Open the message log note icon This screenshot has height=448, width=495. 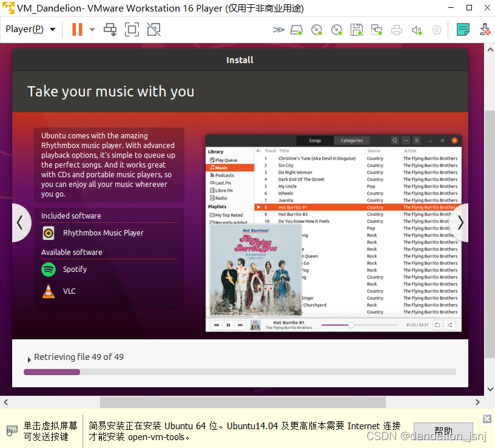pos(463,30)
